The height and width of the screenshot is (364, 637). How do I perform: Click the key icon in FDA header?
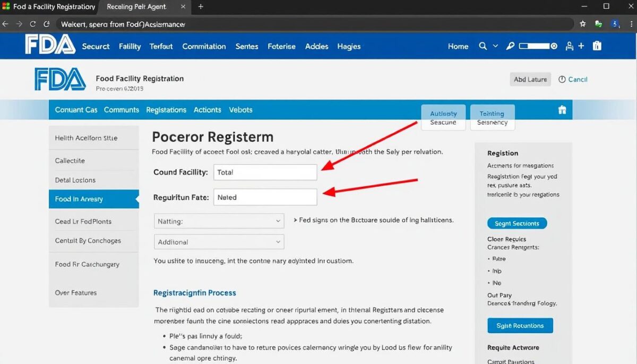[510, 46]
